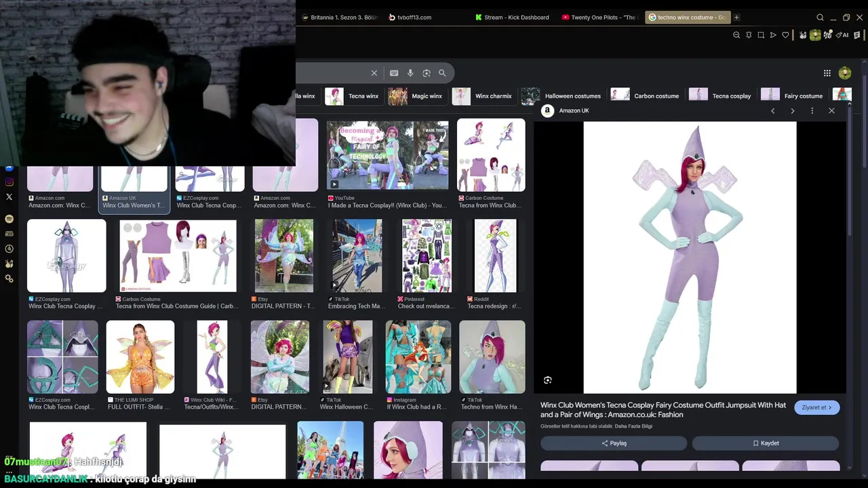Select the techno winx costume tab
This screenshot has height=488, width=868.
(x=687, y=17)
